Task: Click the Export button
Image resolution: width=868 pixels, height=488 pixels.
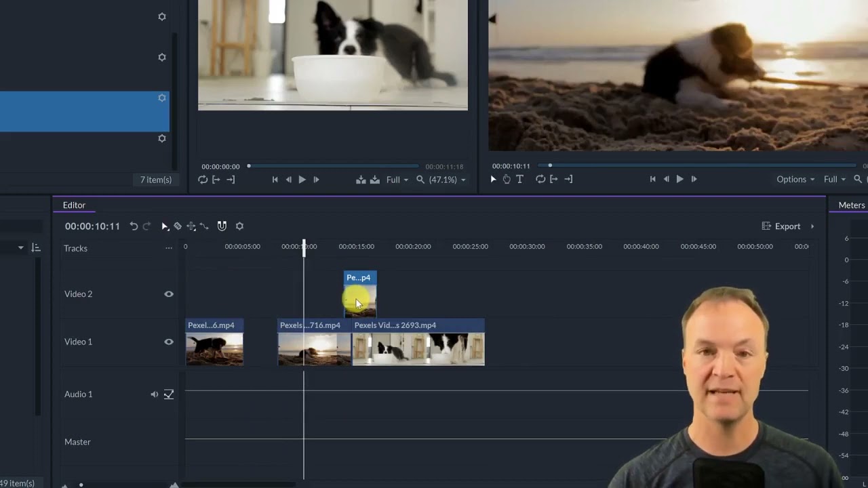Action: pyautogui.click(x=781, y=226)
